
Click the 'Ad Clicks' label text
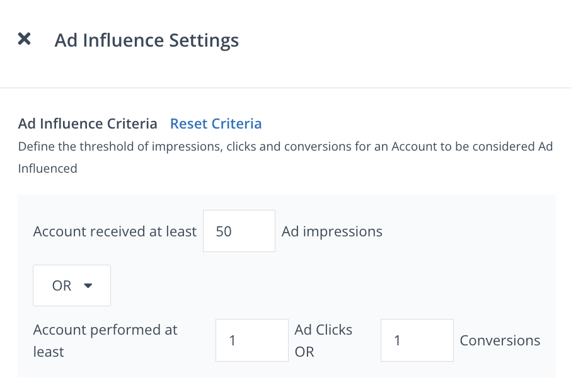(323, 330)
